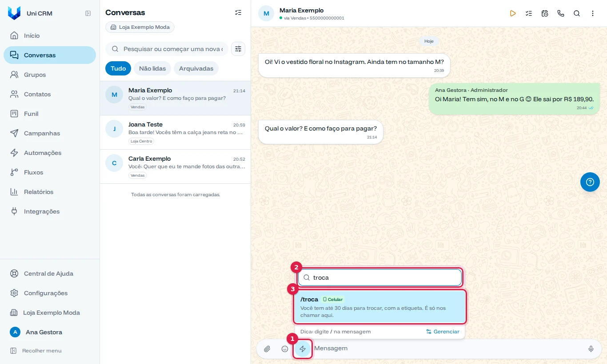Schedule a message via the calendar-clock icon
607x364 pixels.
pyautogui.click(x=545, y=13)
